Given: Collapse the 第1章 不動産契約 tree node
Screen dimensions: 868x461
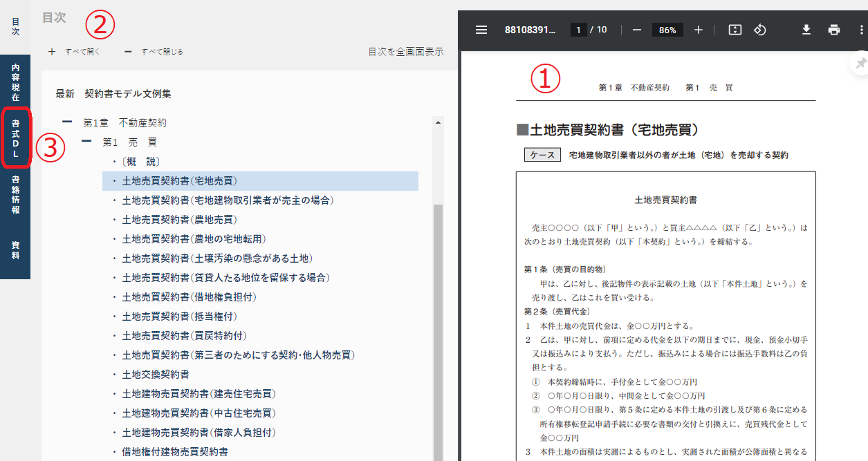Looking at the screenshot, I should pyautogui.click(x=67, y=122).
